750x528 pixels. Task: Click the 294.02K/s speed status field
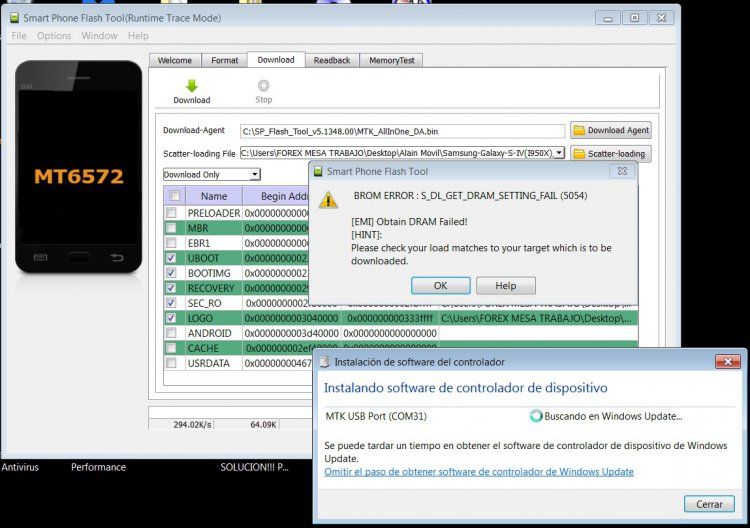(x=182, y=424)
